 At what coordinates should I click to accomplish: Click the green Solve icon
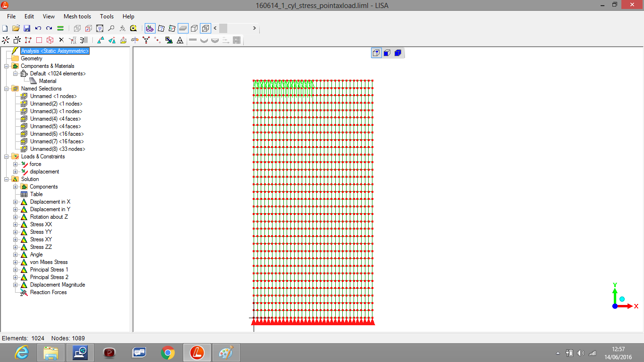61,28
